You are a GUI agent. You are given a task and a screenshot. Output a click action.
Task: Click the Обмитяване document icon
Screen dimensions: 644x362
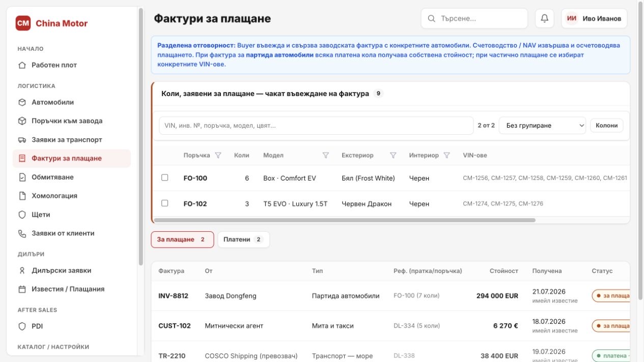(x=22, y=177)
